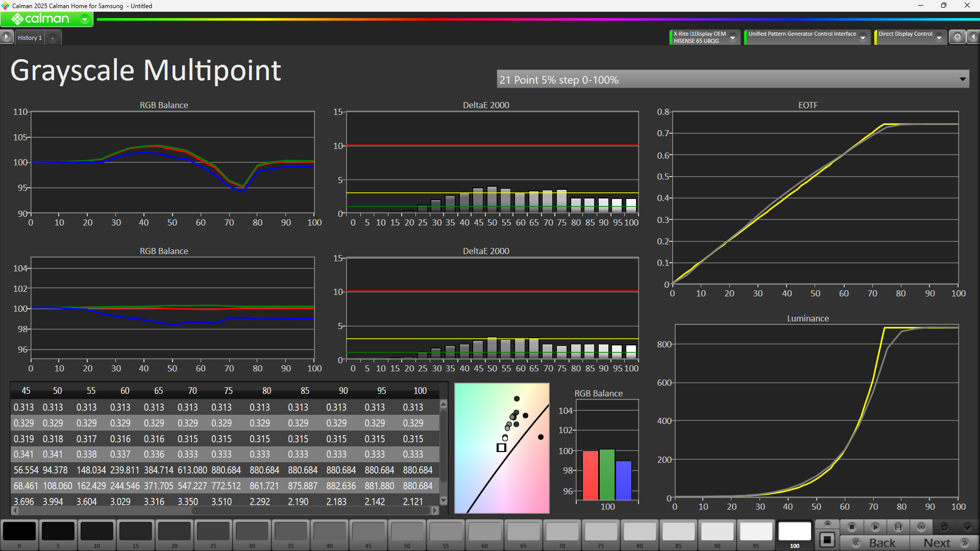Image resolution: width=980 pixels, height=551 pixels.
Task: Click the EOTF chart
Action: tap(815, 197)
